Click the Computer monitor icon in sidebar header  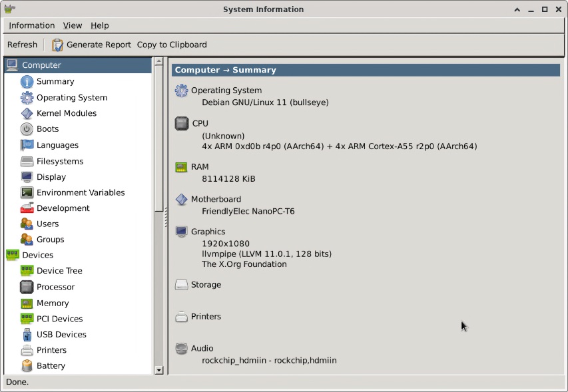click(x=12, y=65)
